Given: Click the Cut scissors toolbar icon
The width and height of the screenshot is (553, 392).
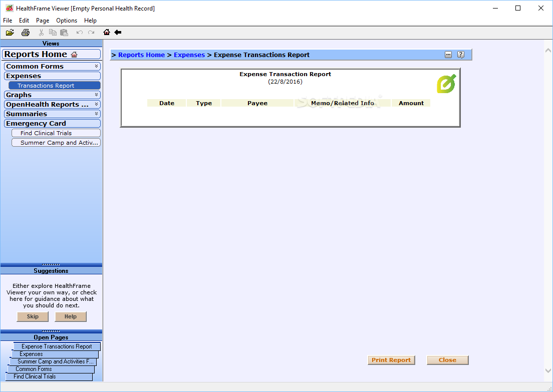Looking at the screenshot, I should [x=41, y=33].
